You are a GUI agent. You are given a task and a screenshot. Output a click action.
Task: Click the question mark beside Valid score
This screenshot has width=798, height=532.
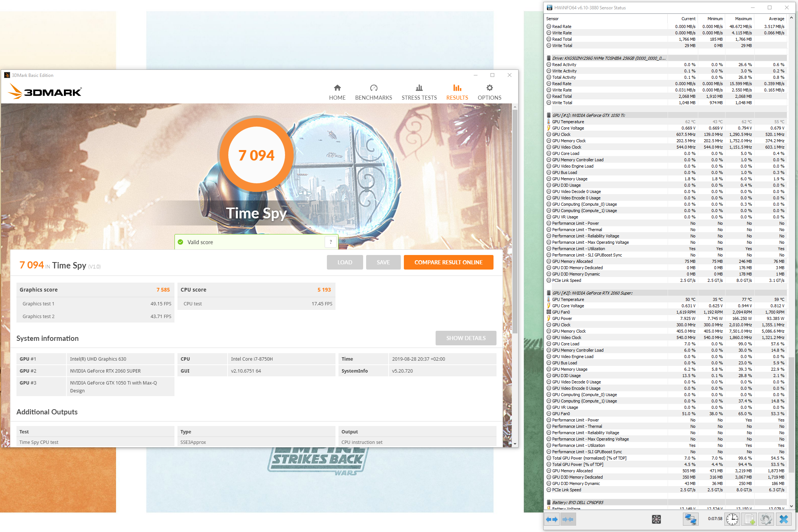point(331,242)
